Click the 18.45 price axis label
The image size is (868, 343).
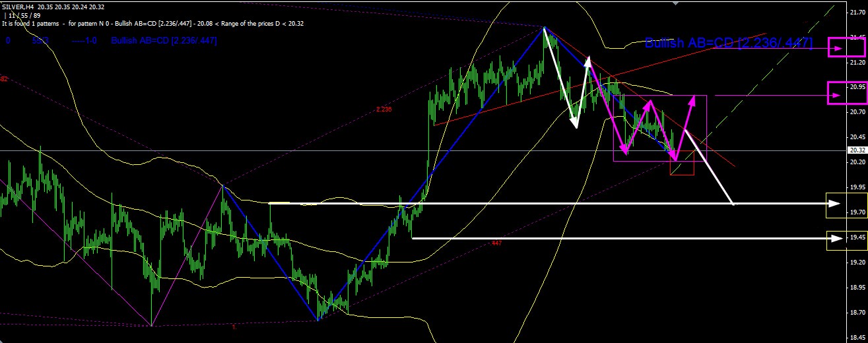pos(857,337)
